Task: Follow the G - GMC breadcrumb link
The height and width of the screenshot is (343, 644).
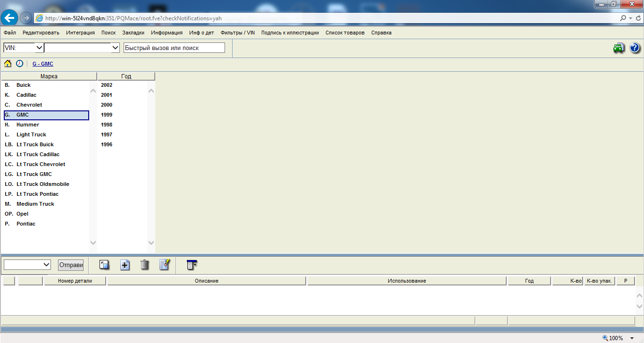Action: 43,64
